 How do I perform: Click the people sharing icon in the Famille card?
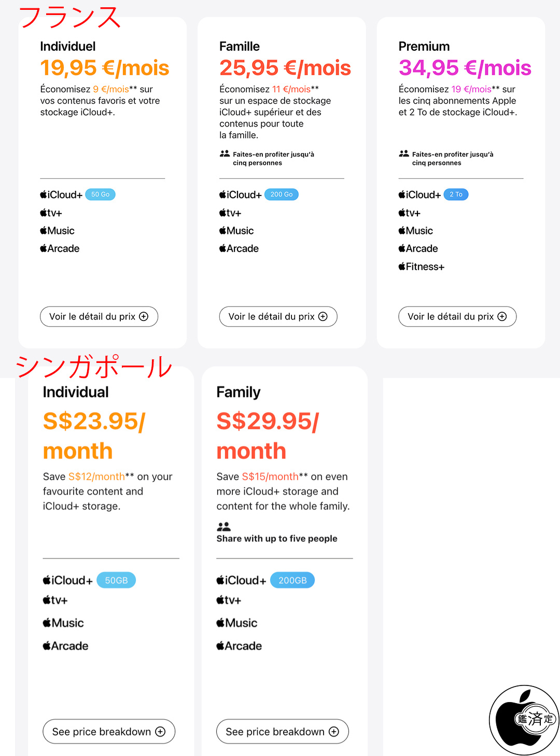(225, 154)
